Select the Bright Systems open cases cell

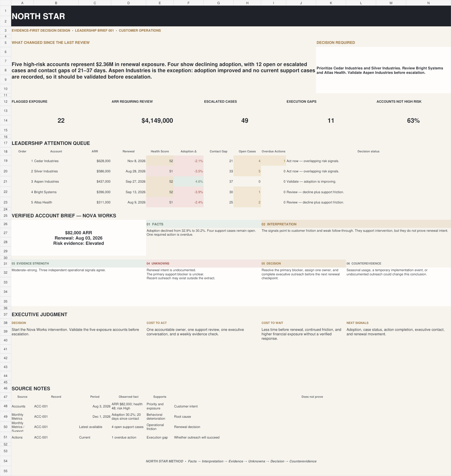pyautogui.click(x=247, y=192)
